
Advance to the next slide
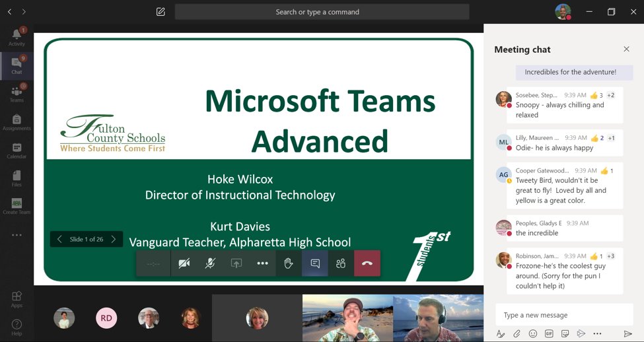(114, 239)
